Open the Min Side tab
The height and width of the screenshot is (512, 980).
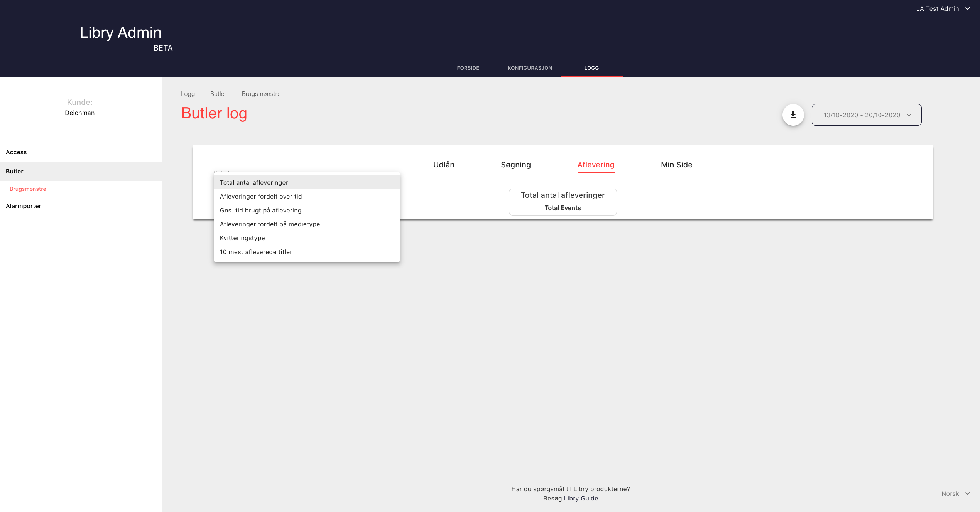click(x=676, y=165)
